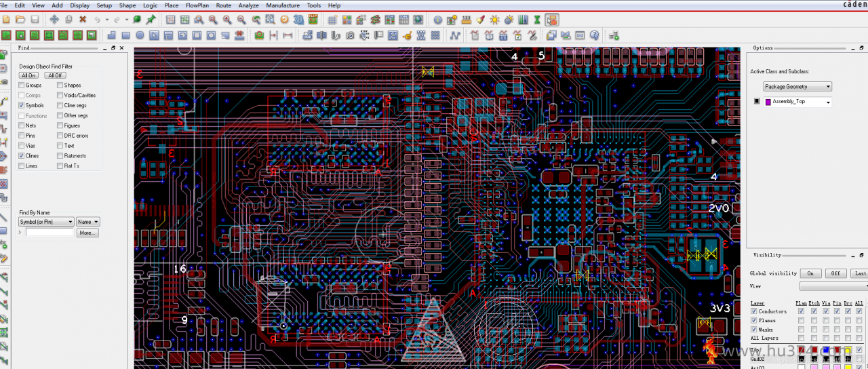This screenshot has width=868, height=369.
Task: Select the shape add circle tool
Action: tap(140, 35)
